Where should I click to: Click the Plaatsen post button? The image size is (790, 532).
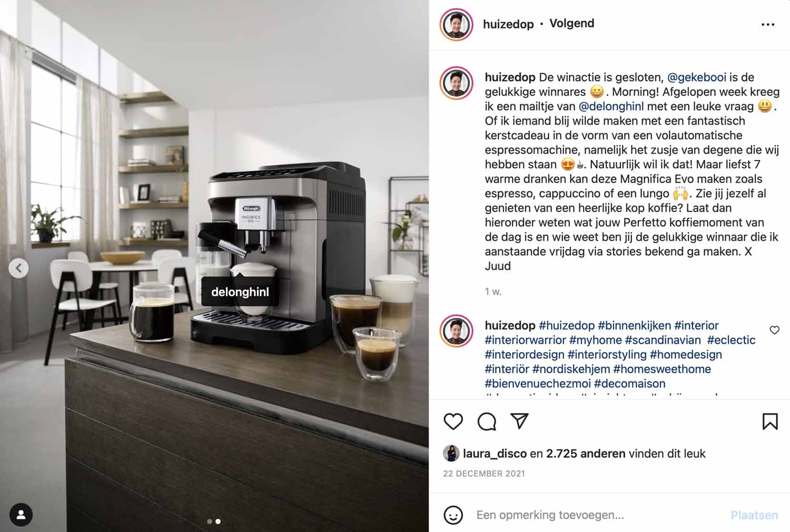[754, 515]
